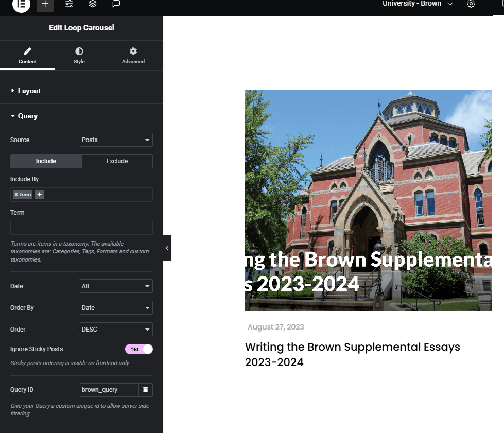Open Site Settings sliders icon

coord(69,4)
